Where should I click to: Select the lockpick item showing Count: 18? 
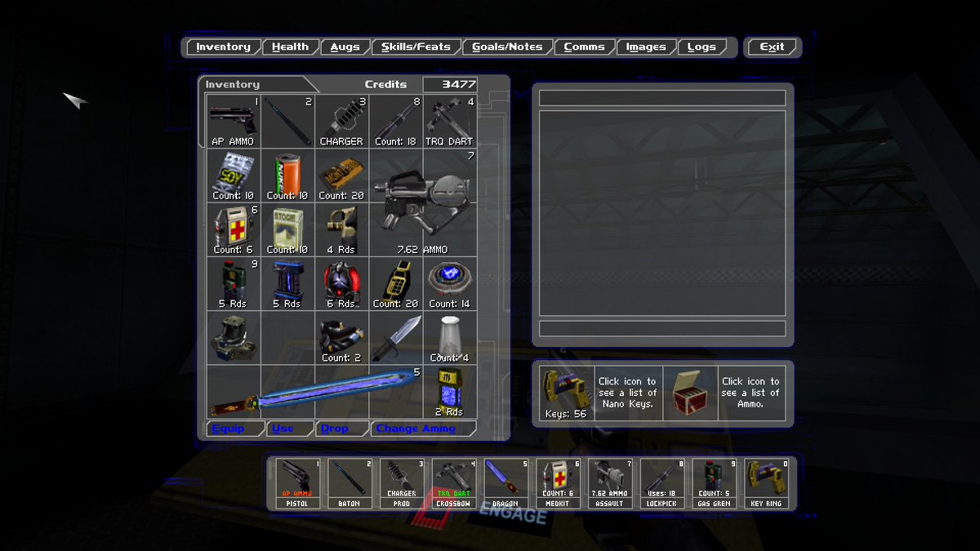click(395, 121)
